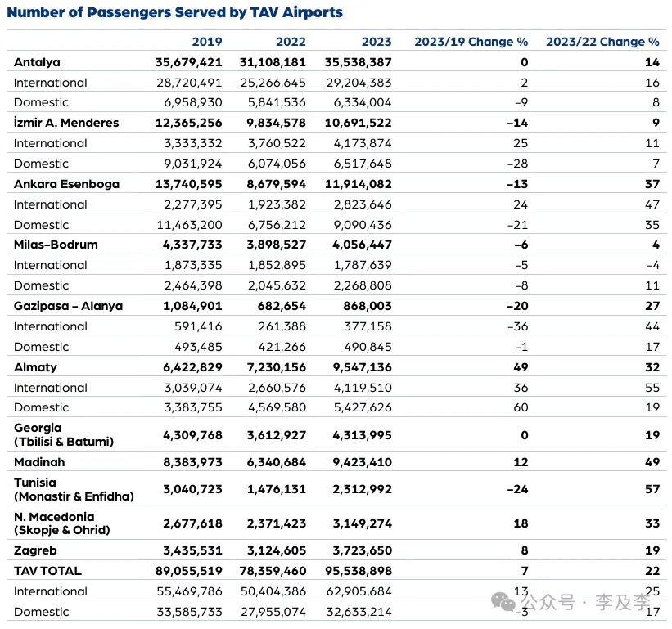Select the Almaty row label
672x629 pixels.
coord(35,367)
